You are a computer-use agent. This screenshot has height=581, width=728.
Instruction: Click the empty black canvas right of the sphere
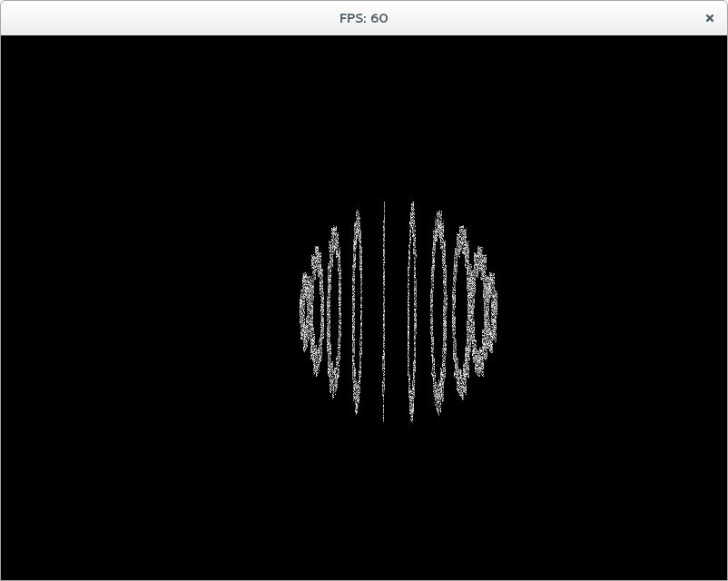coord(613,308)
